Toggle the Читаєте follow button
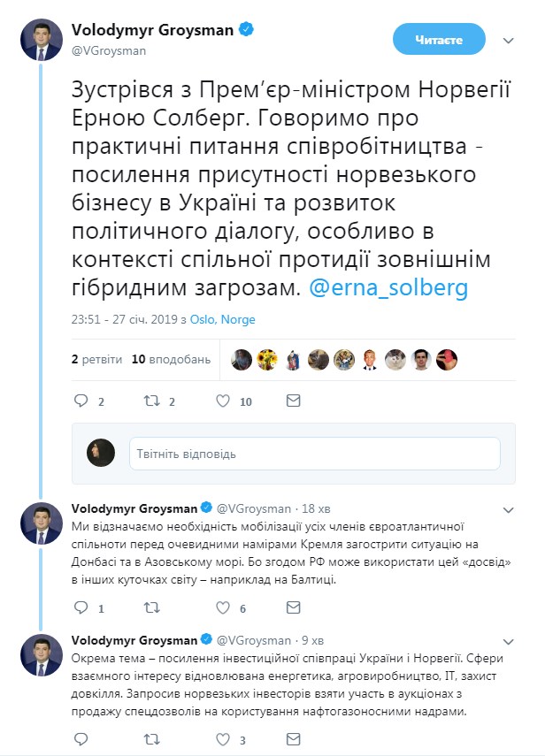Viewport: 545px width, 756px height. coord(440,39)
